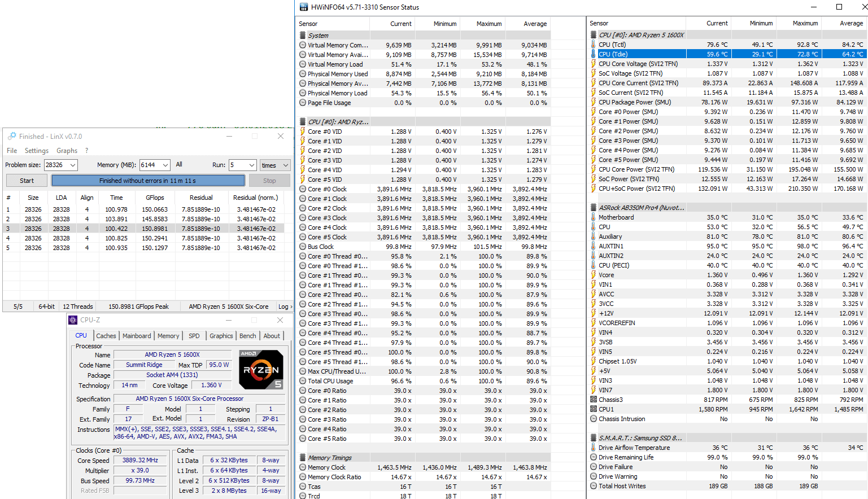Image resolution: width=868 pixels, height=499 pixels.
Task: Select the AUXTIN1 temperature sensor row
Action: point(727,246)
